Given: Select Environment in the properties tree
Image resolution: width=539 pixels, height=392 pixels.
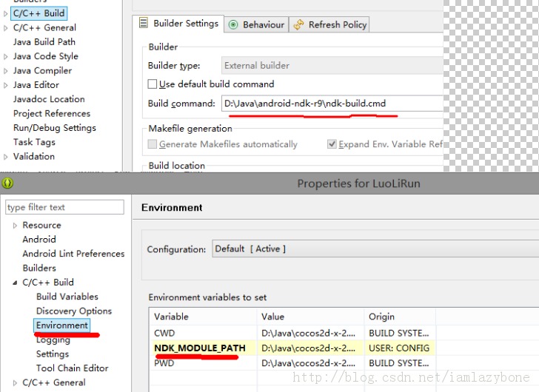Looking at the screenshot, I should [x=62, y=325].
